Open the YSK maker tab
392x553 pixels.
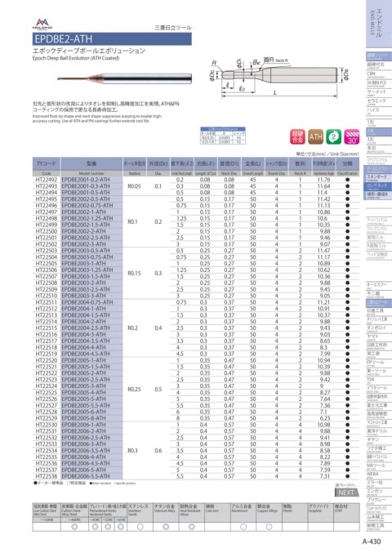[379, 380]
